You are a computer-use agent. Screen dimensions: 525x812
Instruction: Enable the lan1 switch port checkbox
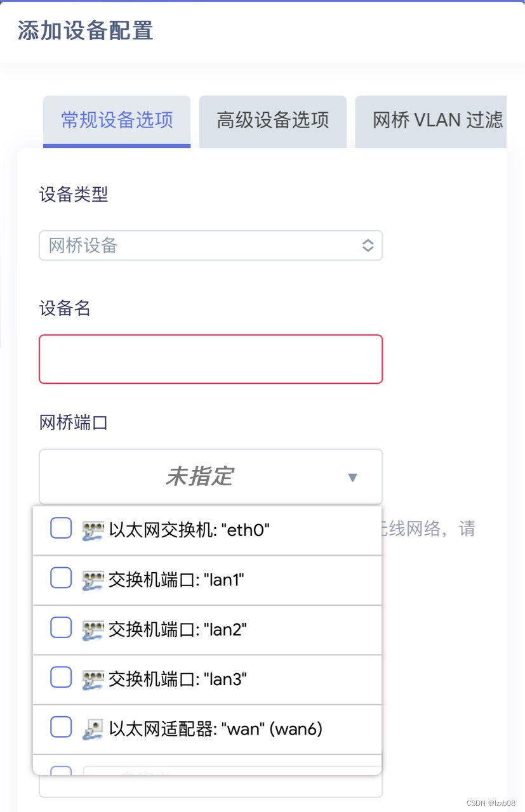[61, 578]
